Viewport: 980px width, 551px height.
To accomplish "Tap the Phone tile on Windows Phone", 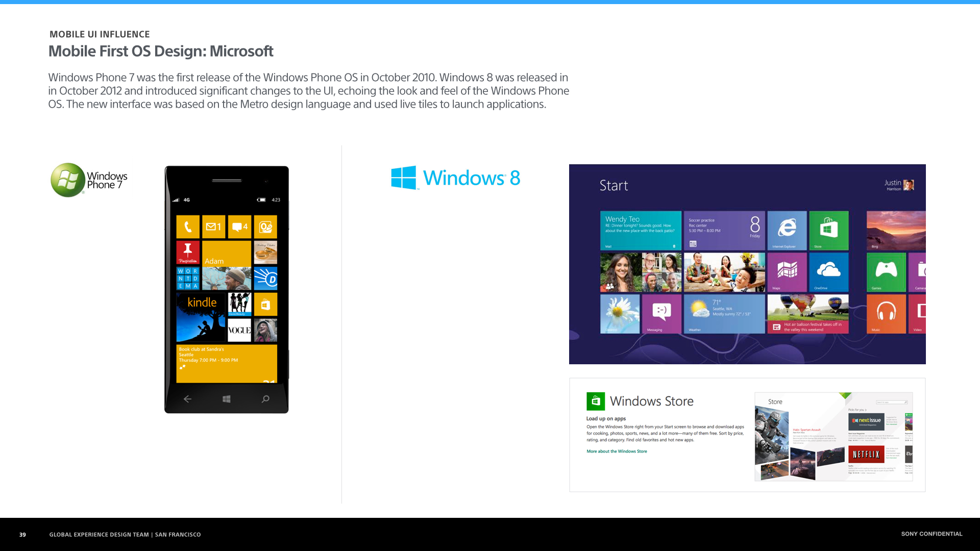I will point(188,227).
